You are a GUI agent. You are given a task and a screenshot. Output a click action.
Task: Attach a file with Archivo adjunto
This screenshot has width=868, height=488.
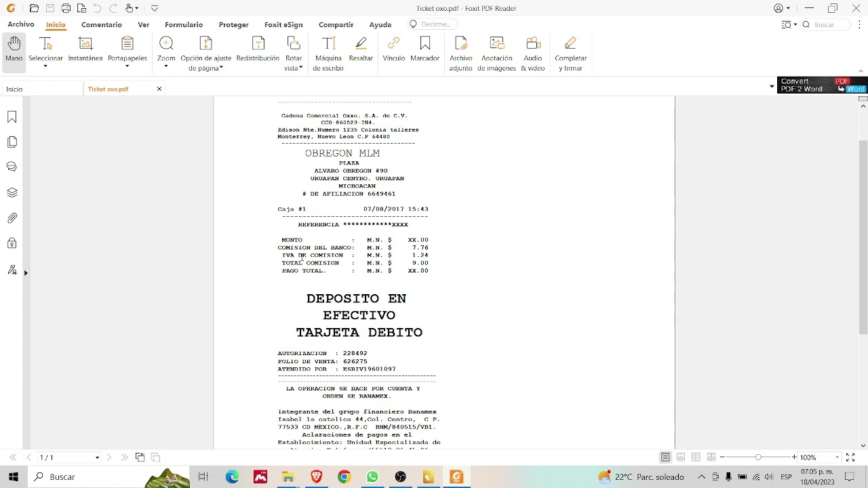click(460, 54)
